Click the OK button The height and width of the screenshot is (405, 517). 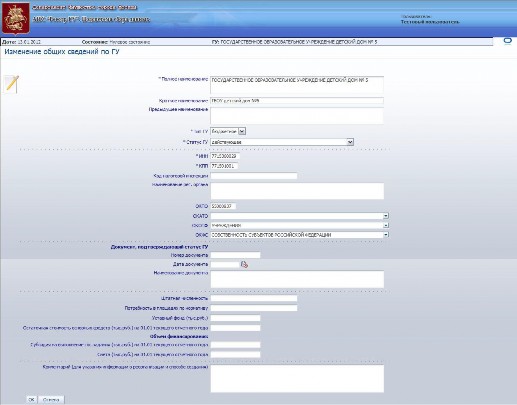point(31,399)
